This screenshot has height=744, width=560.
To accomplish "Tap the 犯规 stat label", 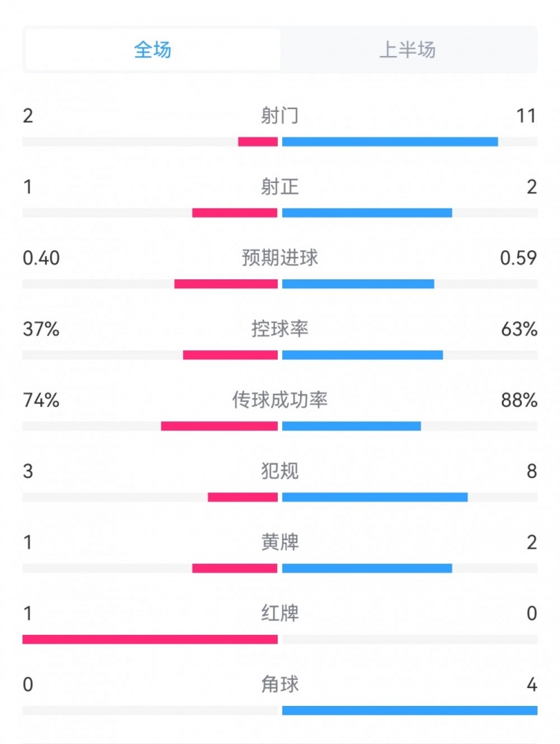I will click(280, 471).
